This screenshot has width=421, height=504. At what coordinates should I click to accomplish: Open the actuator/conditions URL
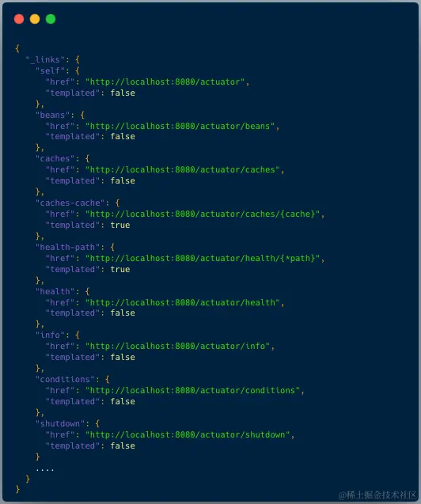[x=192, y=391]
